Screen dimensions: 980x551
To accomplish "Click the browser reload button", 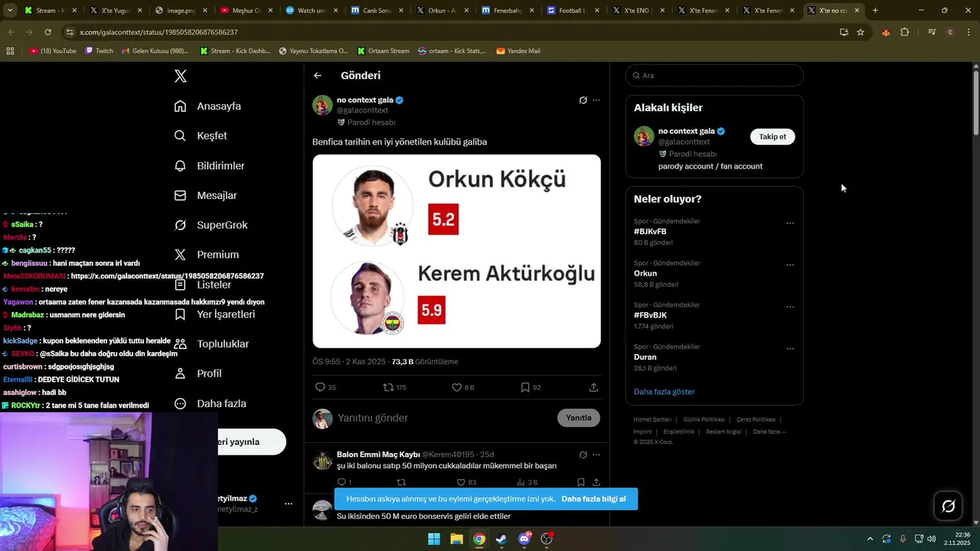I will click(47, 32).
